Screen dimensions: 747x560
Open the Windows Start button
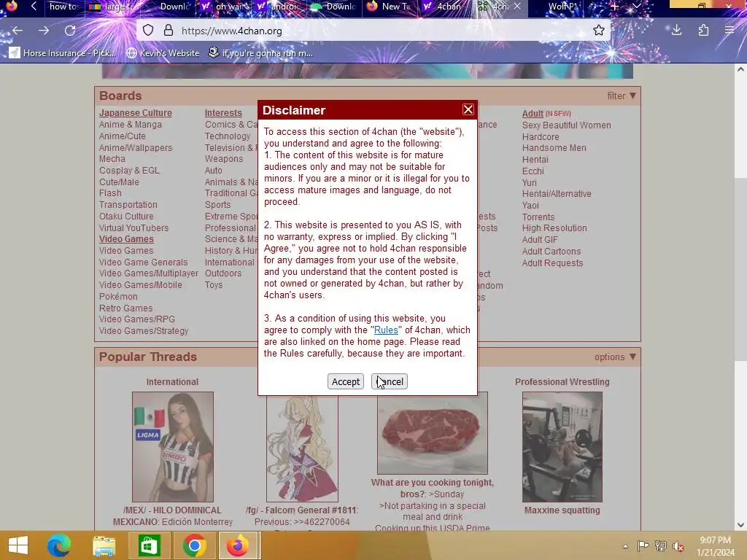click(x=18, y=545)
